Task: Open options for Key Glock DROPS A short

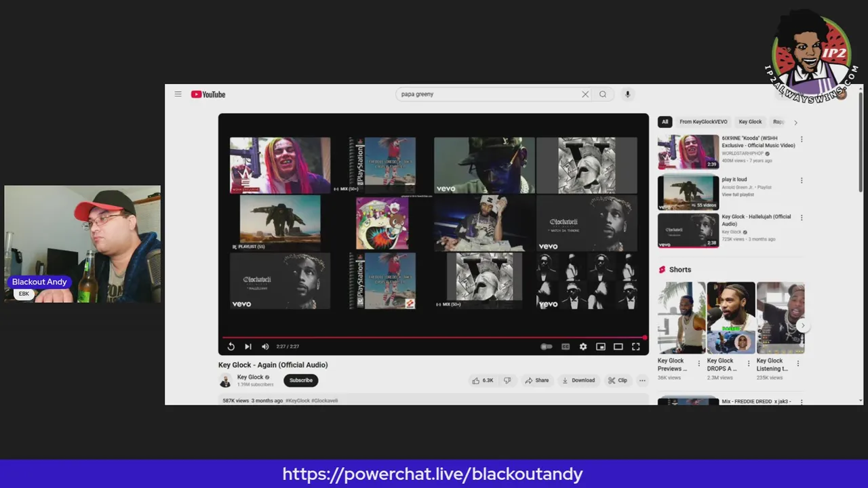Action: pos(749,363)
